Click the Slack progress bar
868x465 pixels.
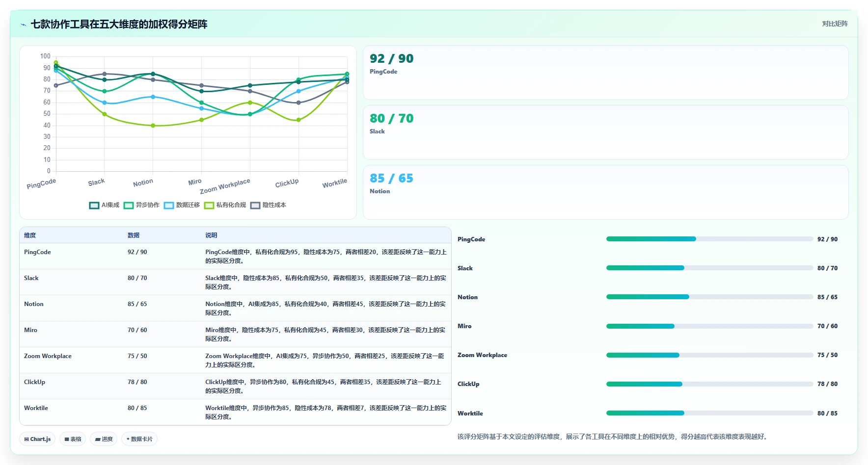point(710,268)
